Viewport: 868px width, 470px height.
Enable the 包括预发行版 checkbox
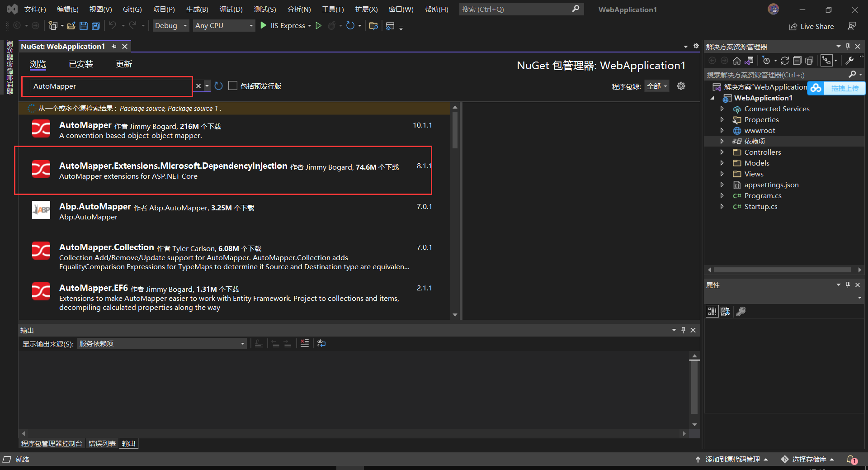pyautogui.click(x=233, y=86)
